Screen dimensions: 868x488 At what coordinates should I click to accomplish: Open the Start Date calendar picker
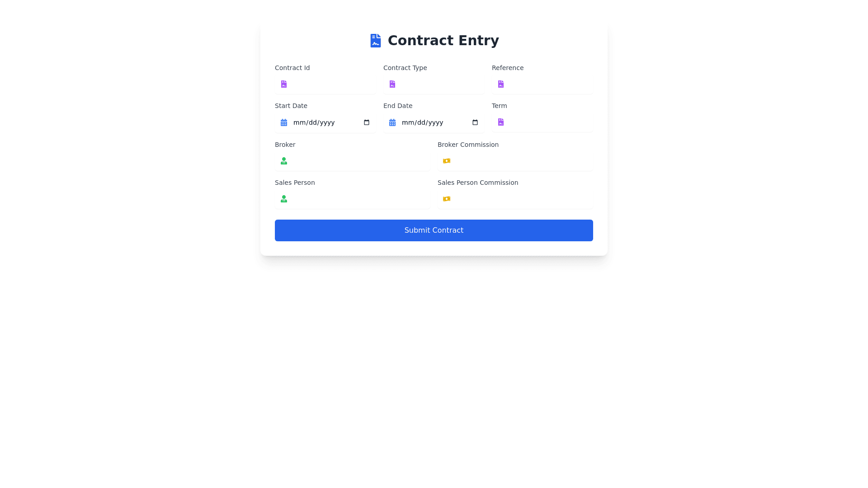coord(367,122)
